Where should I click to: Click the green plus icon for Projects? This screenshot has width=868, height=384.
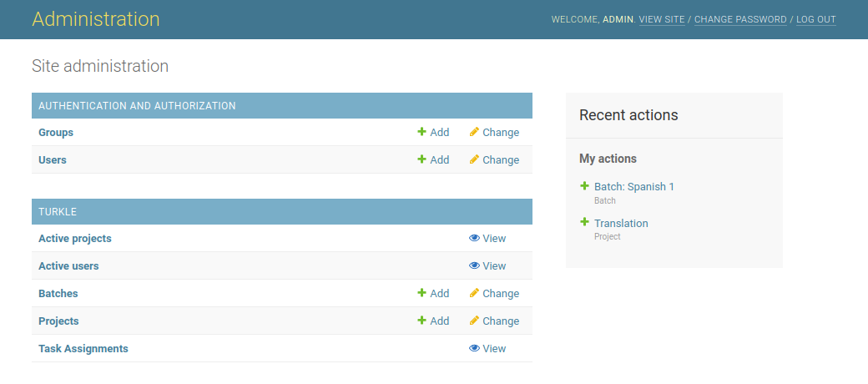[421, 321]
